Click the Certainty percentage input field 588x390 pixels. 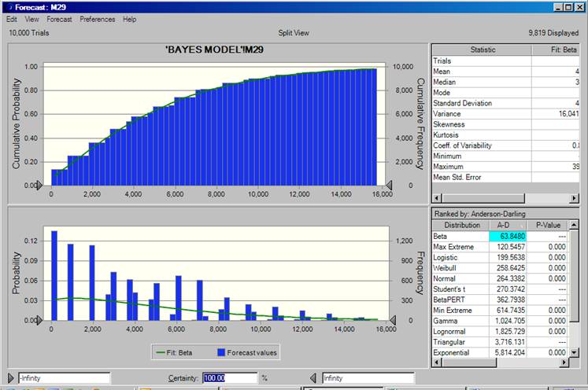(x=229, y=378)
